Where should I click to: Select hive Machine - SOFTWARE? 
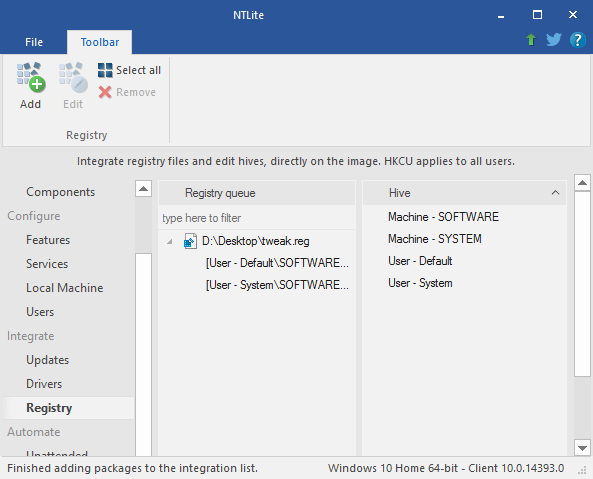(x=443, y=217)
